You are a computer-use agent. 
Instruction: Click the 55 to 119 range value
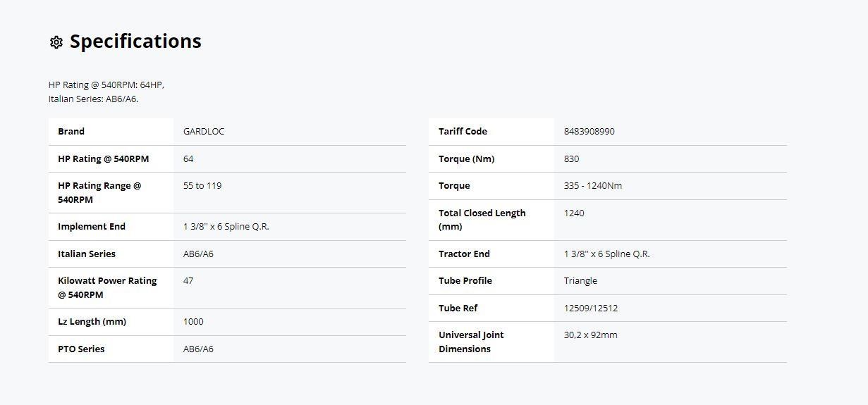[202, 186]
